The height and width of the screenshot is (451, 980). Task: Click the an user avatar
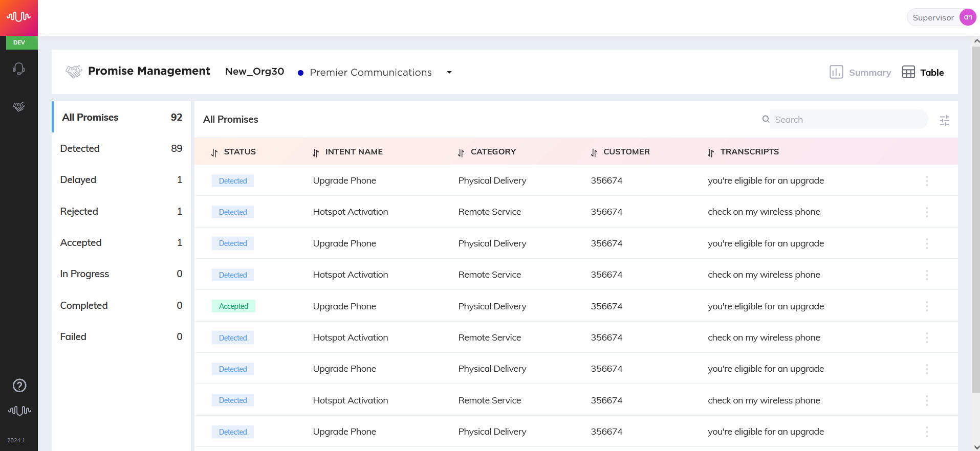click(x=968, y=17)
